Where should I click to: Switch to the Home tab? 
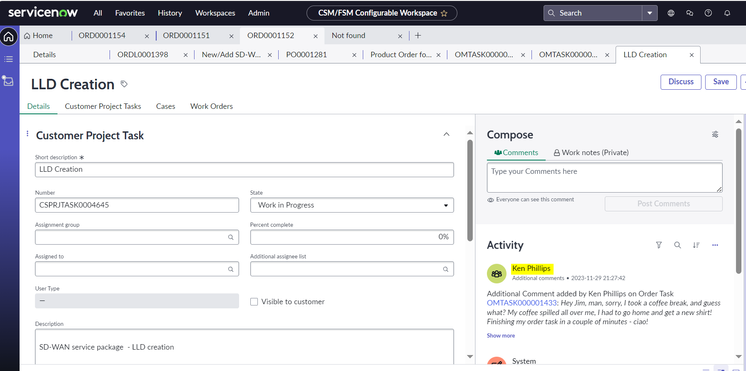39,35
